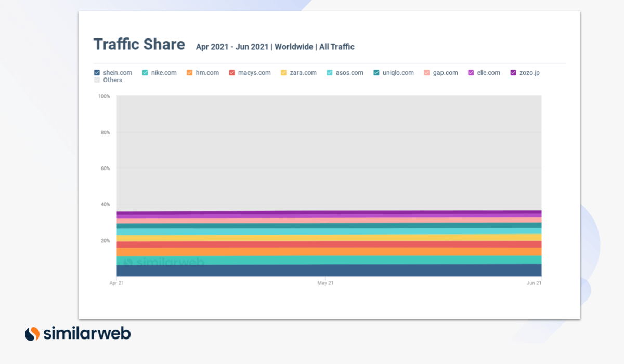Click the date range Apr 2021 - Jun 2021 text
Image resolution: width=624 pixels, height=364 pixels.
click(232, 47)
